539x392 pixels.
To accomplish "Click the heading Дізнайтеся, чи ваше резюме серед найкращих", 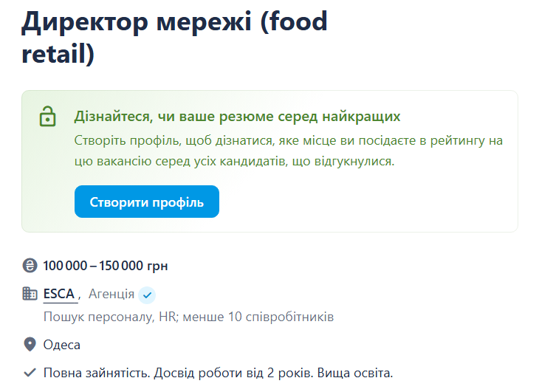I will pyautogui.click(x=237, y=116).
